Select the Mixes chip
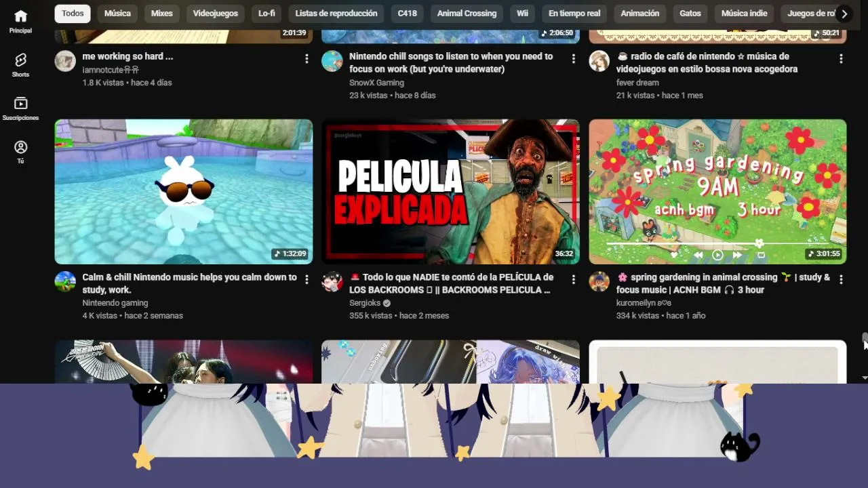Viewport: 868px width, 488px height. 161,14
